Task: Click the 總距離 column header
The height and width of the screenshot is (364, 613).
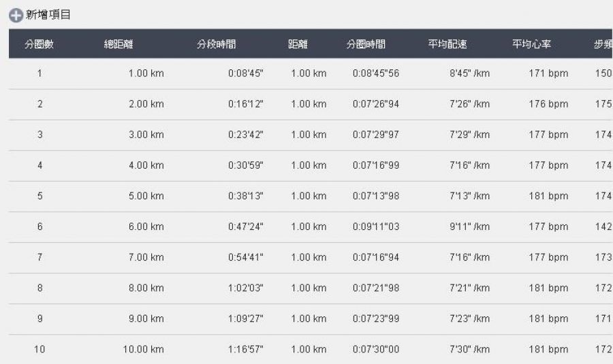Action: 118,44
